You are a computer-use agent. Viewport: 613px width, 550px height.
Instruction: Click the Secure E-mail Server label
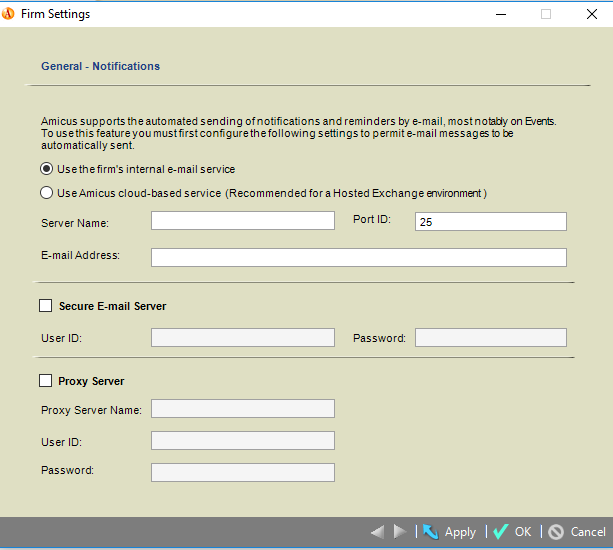point(113,306)
